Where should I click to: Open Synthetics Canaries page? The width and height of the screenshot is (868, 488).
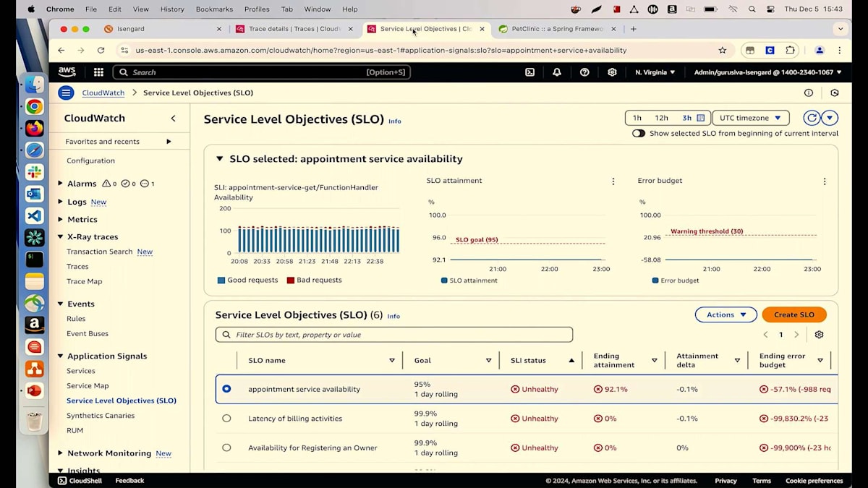(x=101, y=416)
